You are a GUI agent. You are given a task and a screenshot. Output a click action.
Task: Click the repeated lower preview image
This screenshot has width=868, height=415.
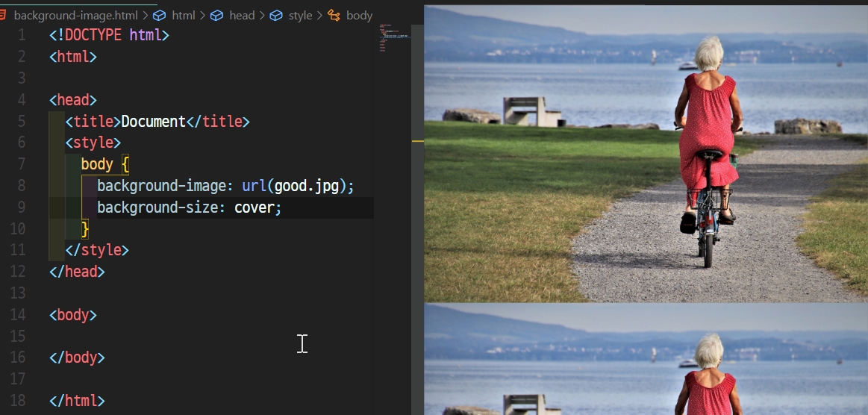(646, 359)
